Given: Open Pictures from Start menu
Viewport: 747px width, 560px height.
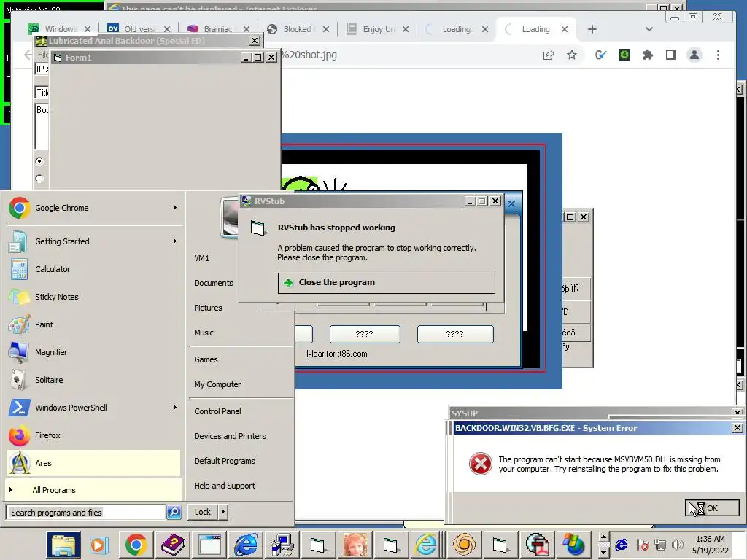Looking at the screenshot, I should coord(208,308).
